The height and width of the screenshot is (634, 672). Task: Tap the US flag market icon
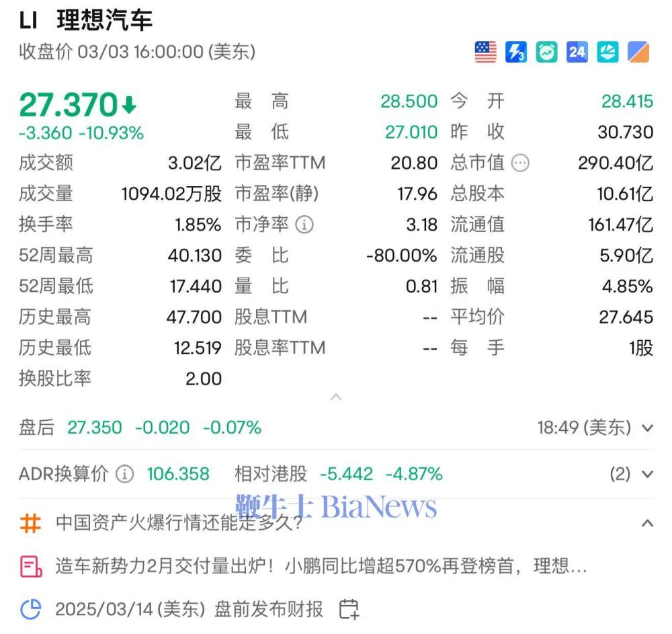point(486,52)
